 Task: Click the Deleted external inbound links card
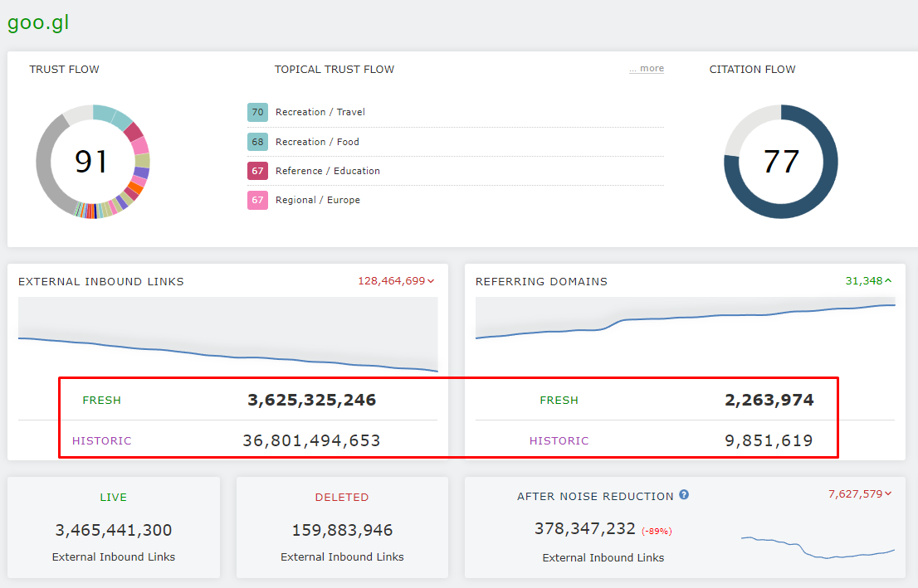pos(342,527)
